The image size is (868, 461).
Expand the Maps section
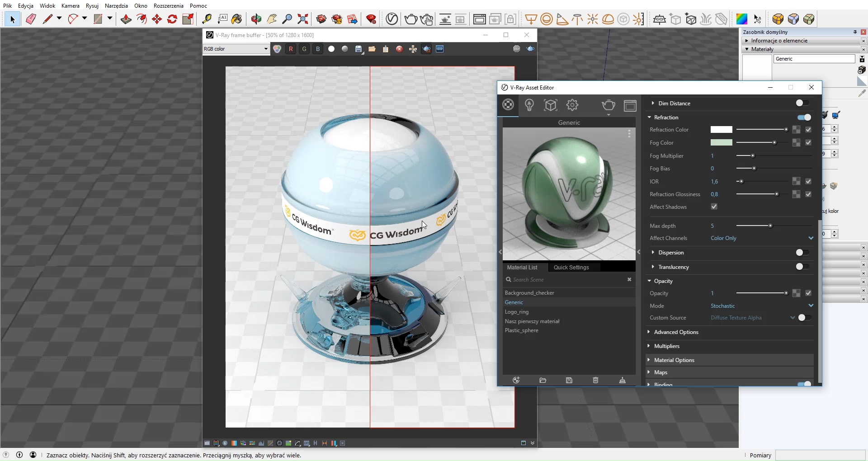click(x=730, y=372)
